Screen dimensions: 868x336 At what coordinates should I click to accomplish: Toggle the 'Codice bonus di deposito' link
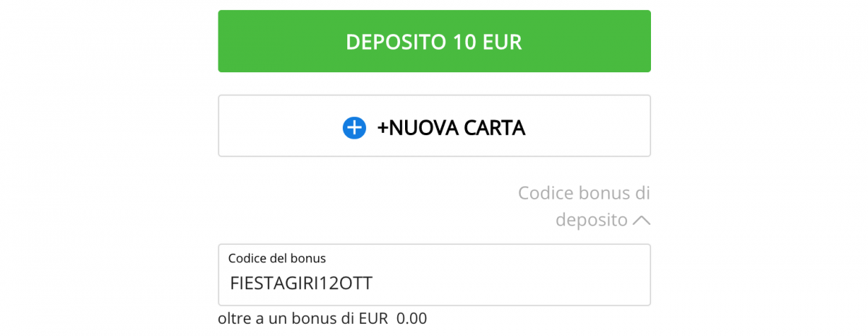click(x=584, y=207)
